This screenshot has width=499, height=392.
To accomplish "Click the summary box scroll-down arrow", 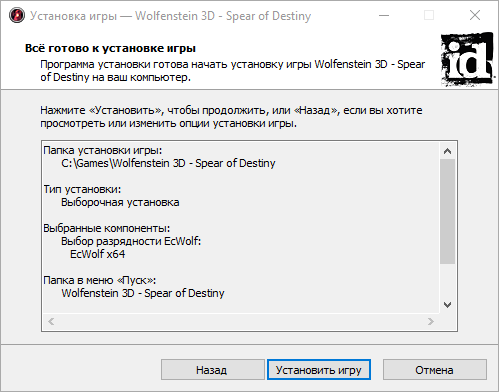I will 447,305.
